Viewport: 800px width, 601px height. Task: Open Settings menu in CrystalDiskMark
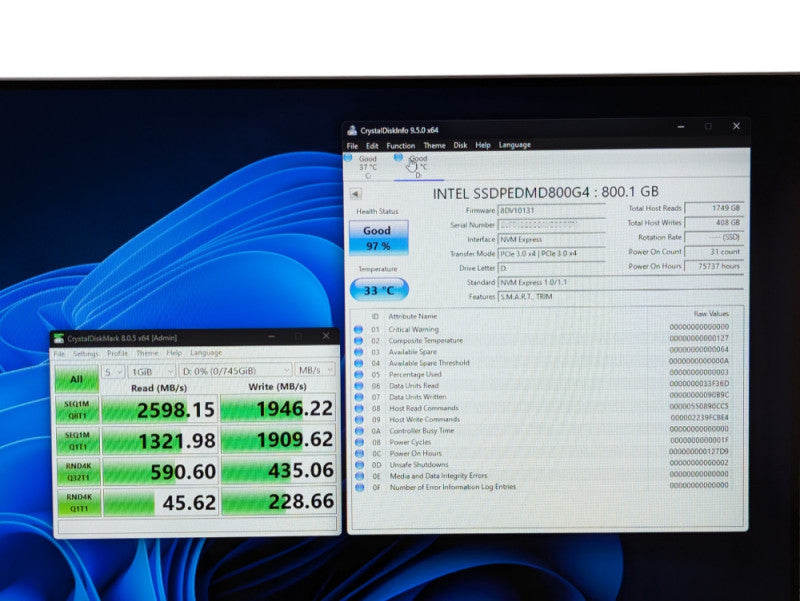point(85,354)
